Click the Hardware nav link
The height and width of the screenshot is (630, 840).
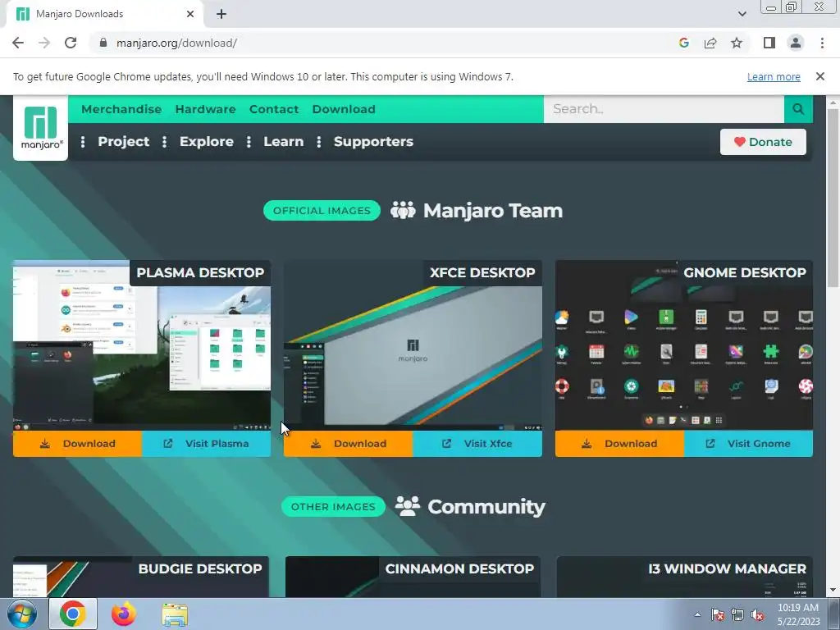206,109
